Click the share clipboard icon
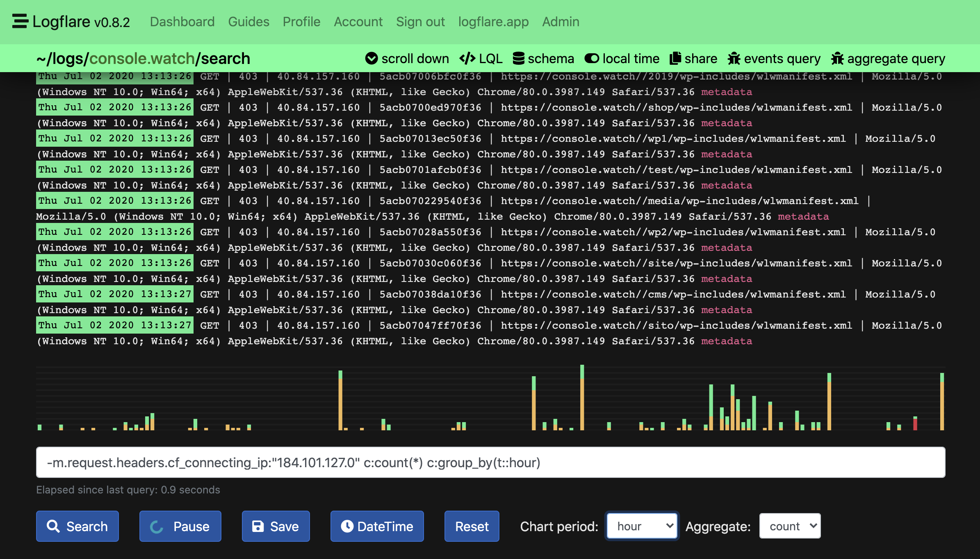The height and width of the screenshot is (559, 980). point(675,59)
